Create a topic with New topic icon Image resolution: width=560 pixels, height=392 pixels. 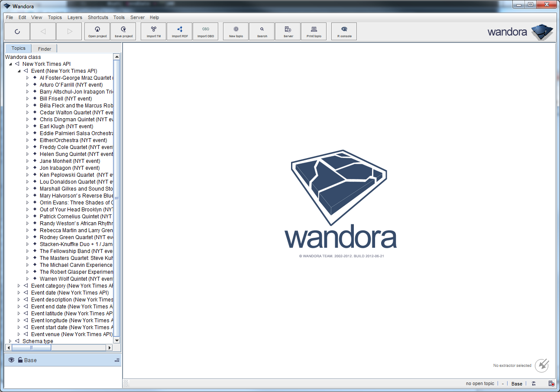236,31
